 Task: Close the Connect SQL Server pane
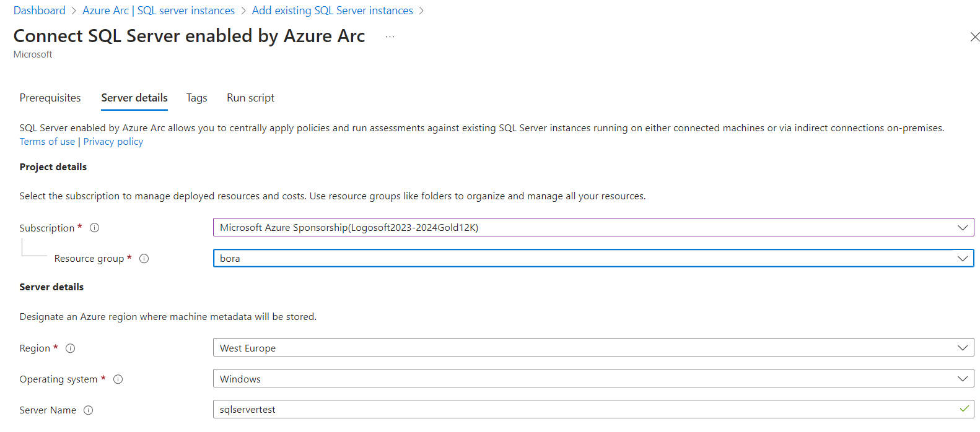point(974,37)
